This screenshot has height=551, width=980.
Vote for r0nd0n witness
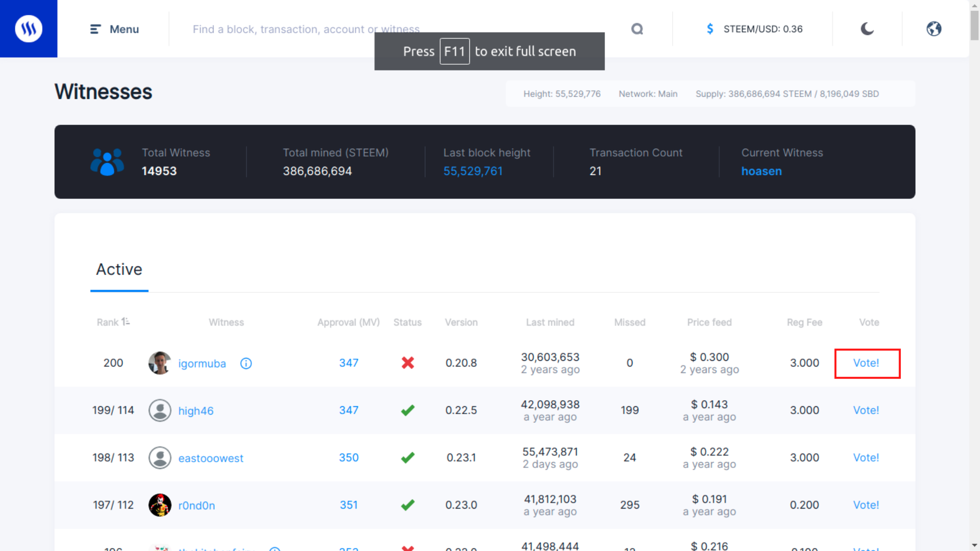coord(866,505)
